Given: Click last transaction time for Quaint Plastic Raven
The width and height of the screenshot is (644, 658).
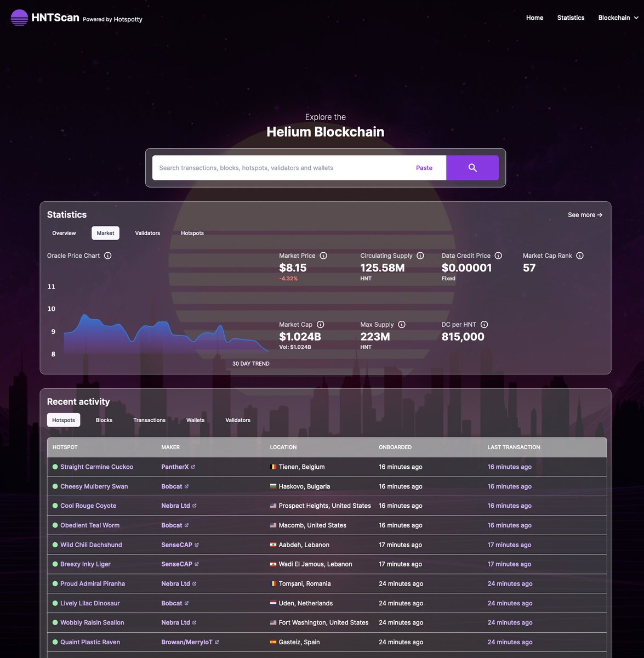Looking at the screenshot, I should pos(510,642).
